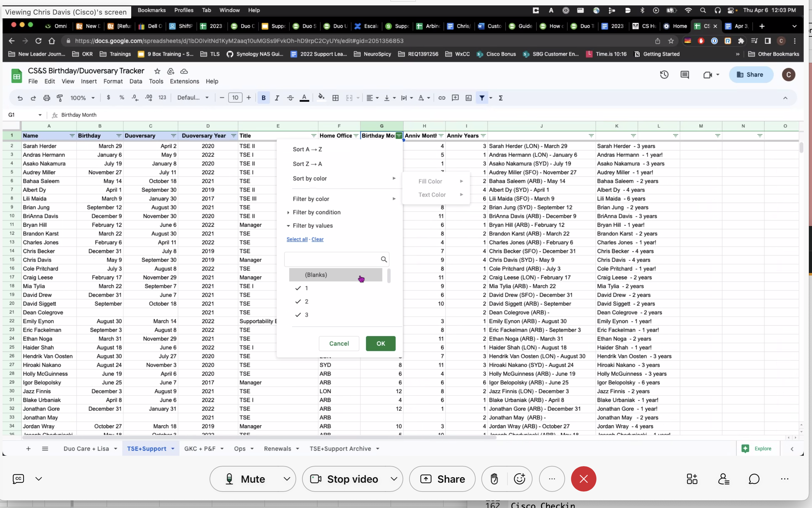
Task: Toggle the (Blanks) filter value
Action: pyautogui.click(x=316, y=275)
